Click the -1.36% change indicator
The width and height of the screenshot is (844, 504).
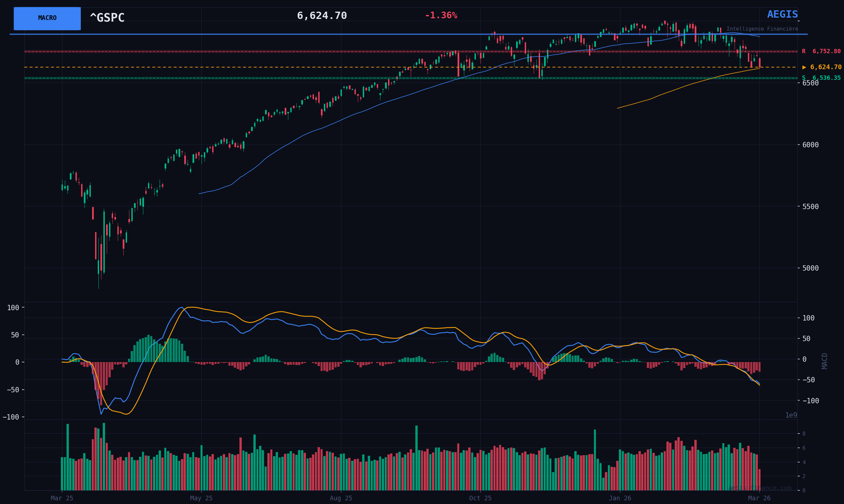(x=441, y=16)
